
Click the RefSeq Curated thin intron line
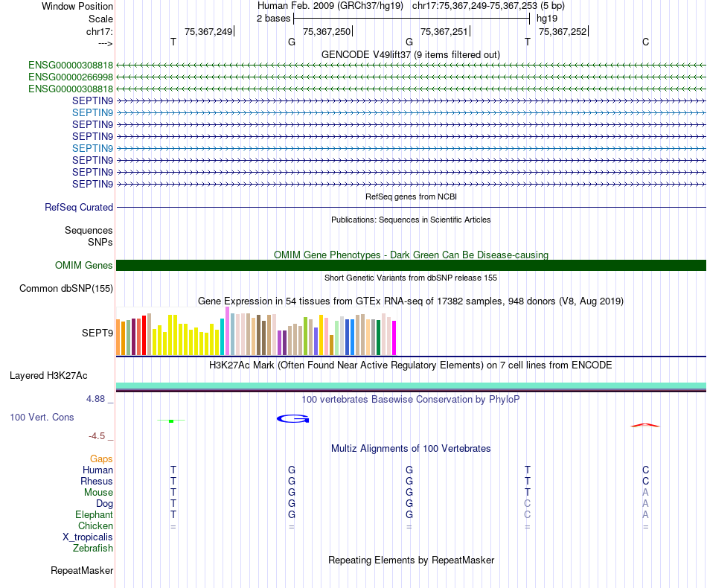coord(411,208)
